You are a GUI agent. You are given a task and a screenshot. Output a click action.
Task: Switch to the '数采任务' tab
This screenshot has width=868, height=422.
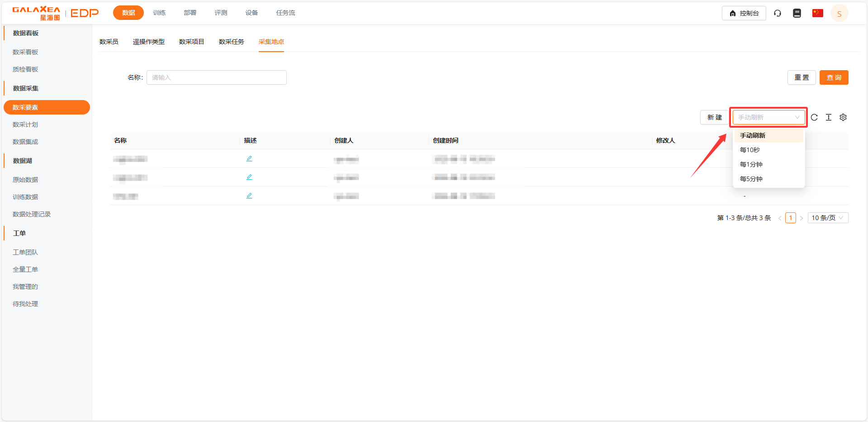231,42
